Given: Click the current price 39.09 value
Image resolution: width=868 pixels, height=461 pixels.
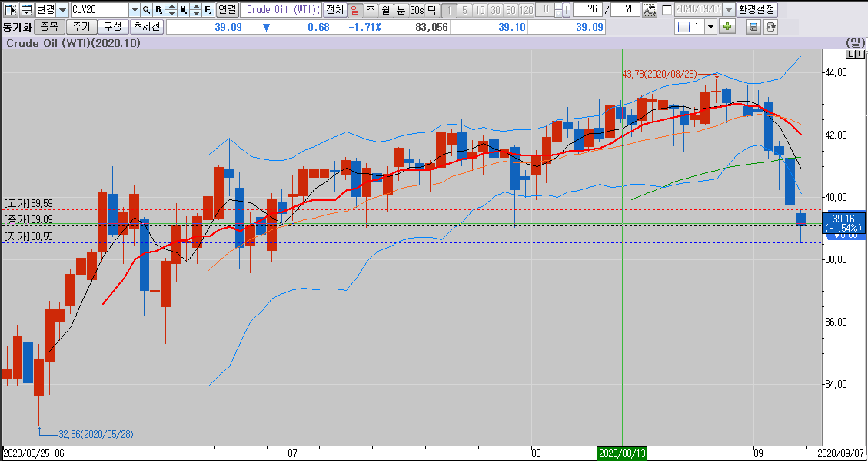Looking at the screenshot, I should click(228, 27).
